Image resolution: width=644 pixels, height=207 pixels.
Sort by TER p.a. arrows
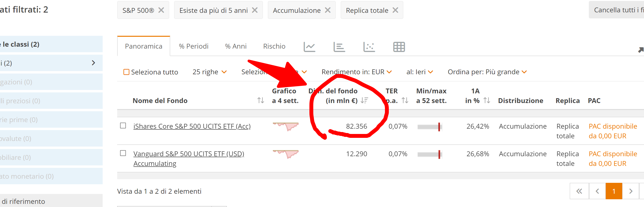(x=405, y=100)
